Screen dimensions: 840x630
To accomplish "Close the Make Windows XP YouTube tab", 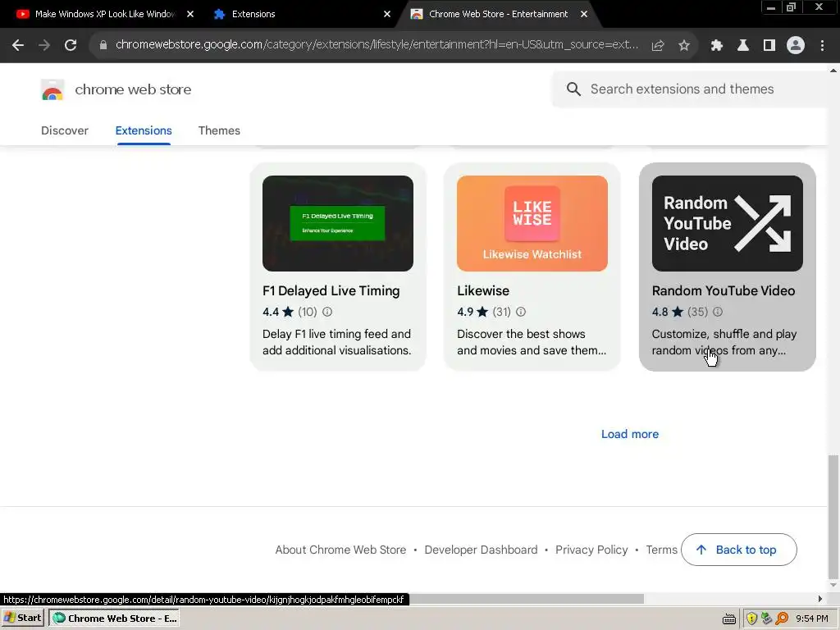I will click(x=190, y=14).
